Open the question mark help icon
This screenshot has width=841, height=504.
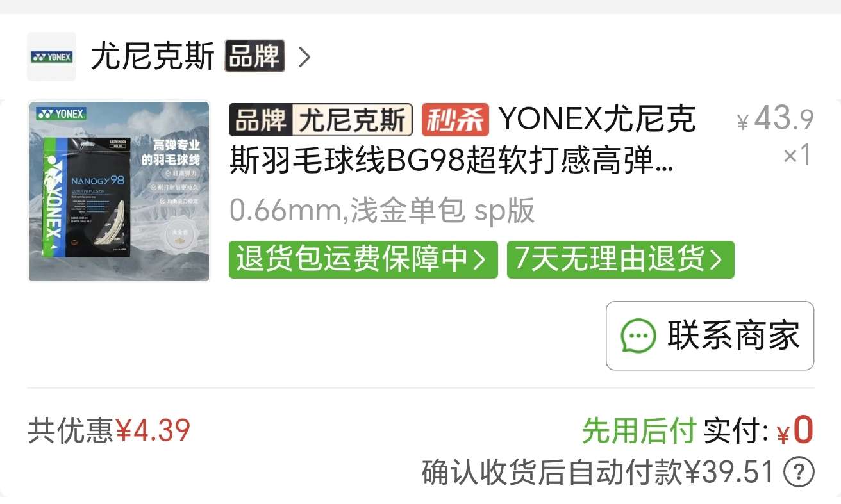(799, 473)
